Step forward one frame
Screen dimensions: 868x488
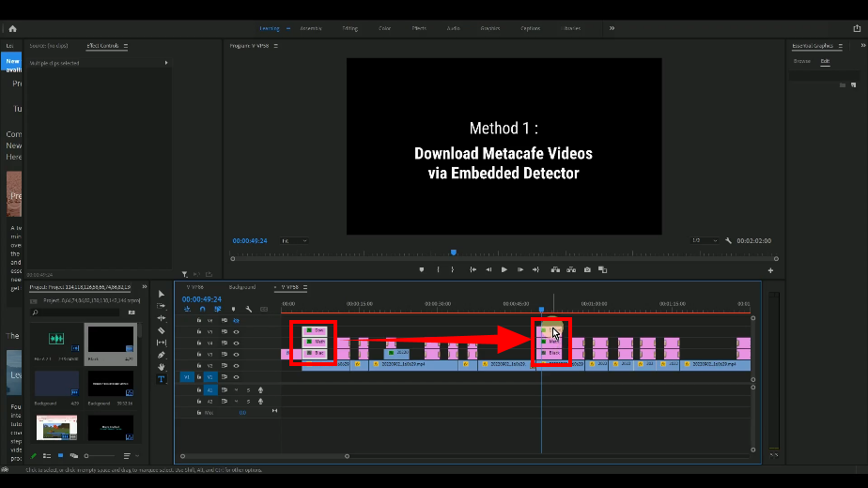coord(519,270)
